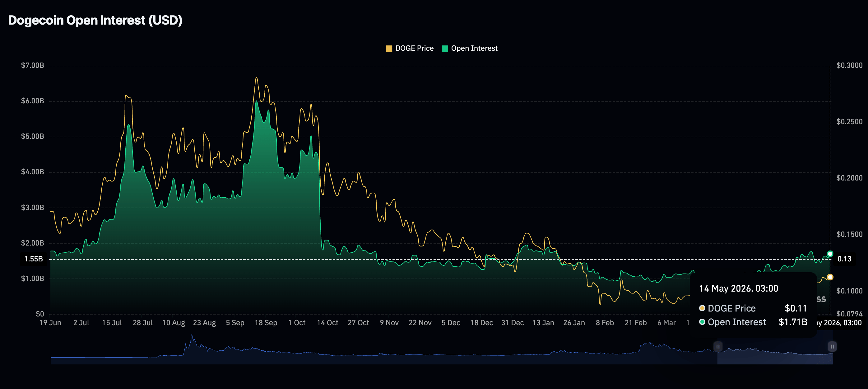Click the 22 Nov date label
868x389 pixels.
[420, 323]
